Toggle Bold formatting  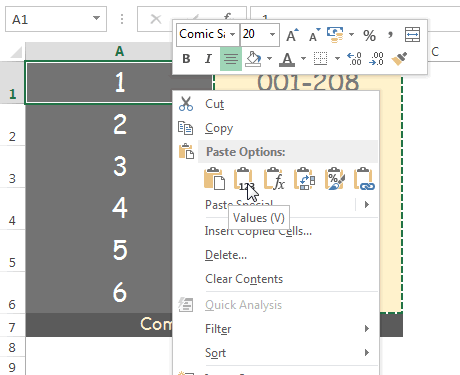[x=186, y=59]
